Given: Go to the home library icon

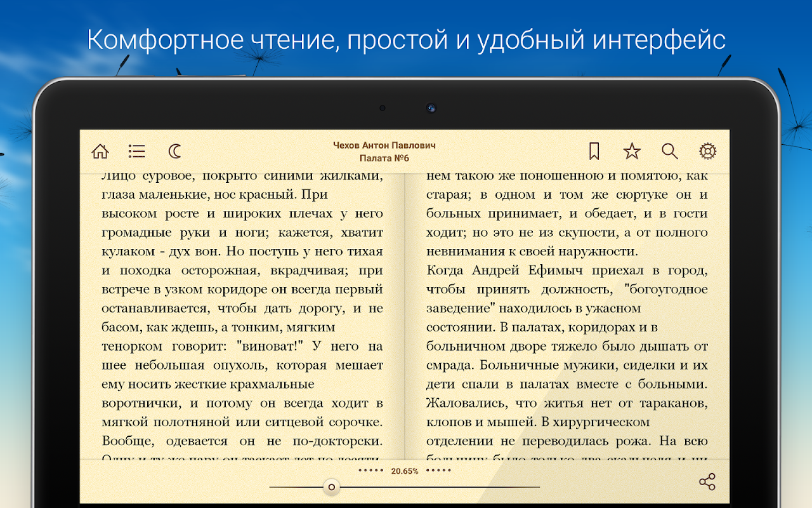Looking at the screenshot, I should 100,151.
